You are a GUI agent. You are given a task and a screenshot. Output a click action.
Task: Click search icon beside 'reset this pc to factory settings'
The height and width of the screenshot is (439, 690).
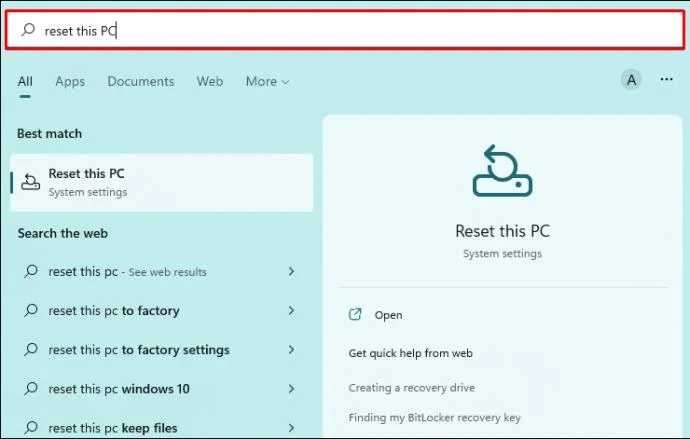coord(31,350)
